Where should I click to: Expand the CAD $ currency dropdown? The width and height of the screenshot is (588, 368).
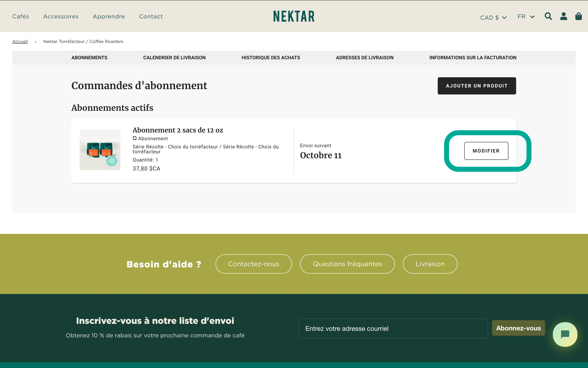point(493,18)
